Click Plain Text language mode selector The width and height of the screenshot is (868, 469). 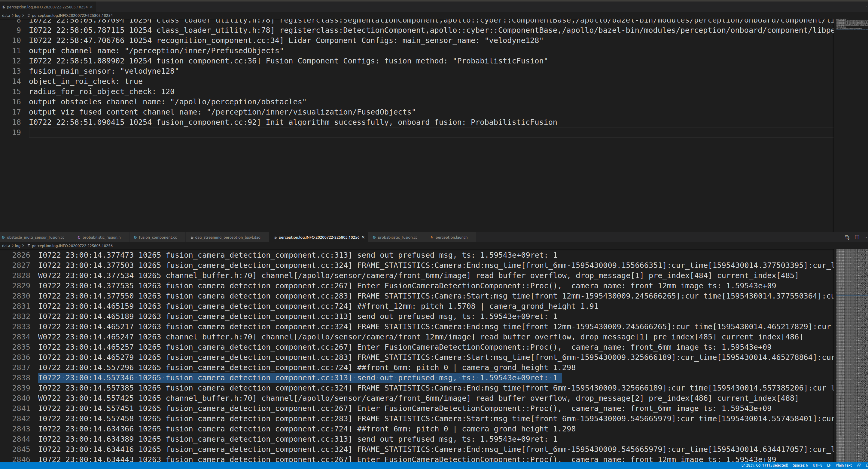(x=844, y=465)
